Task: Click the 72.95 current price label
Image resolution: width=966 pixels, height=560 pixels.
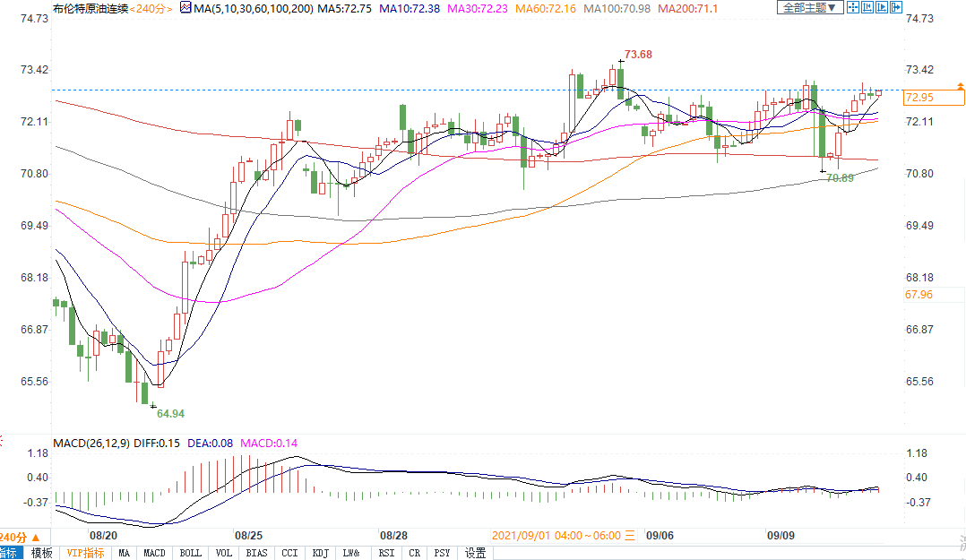Action: coord(919,97)
